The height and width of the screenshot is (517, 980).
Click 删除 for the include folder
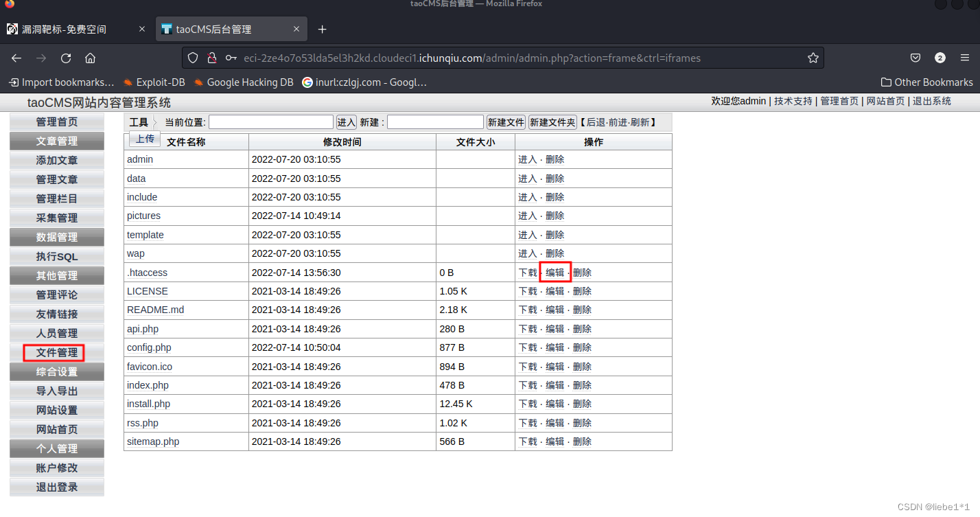coord(555,197)
